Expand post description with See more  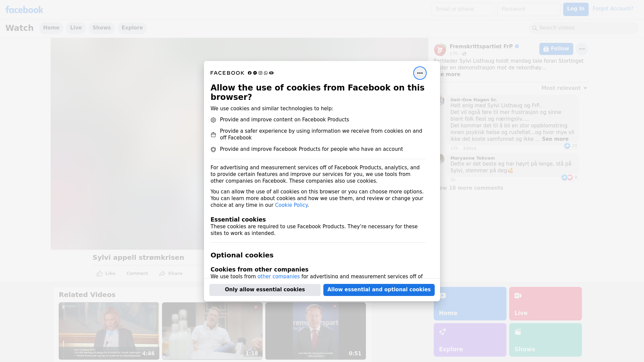tap(449, 74)
